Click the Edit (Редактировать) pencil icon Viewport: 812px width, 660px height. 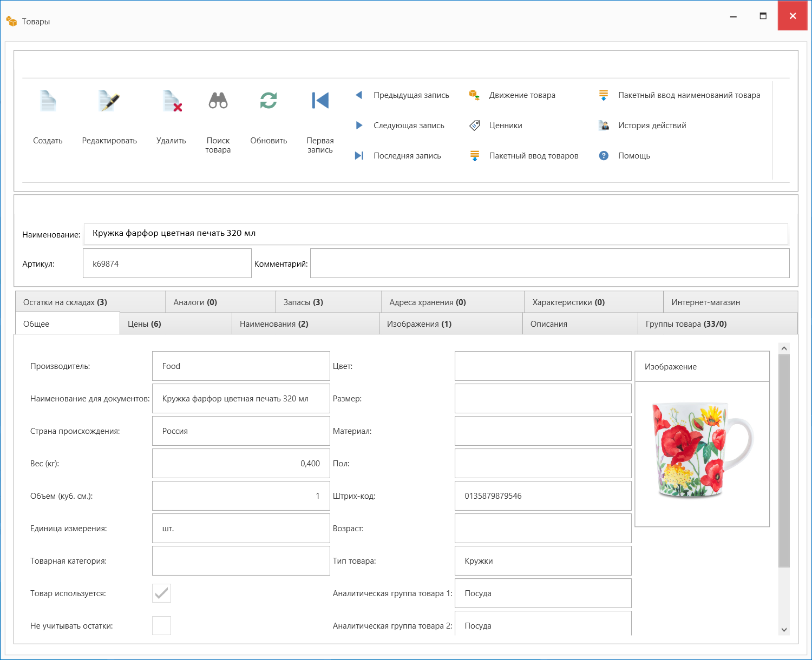click(109, 101)
